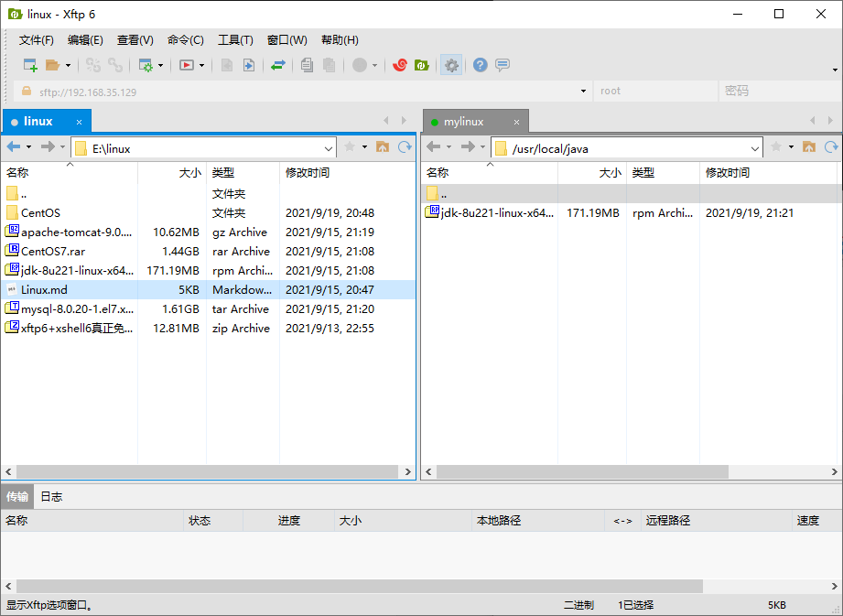The height and width of the screenshot is (616, 843).
Task: Select the Linux.md file
Action: pyautogui.click(x=208, y=290)
